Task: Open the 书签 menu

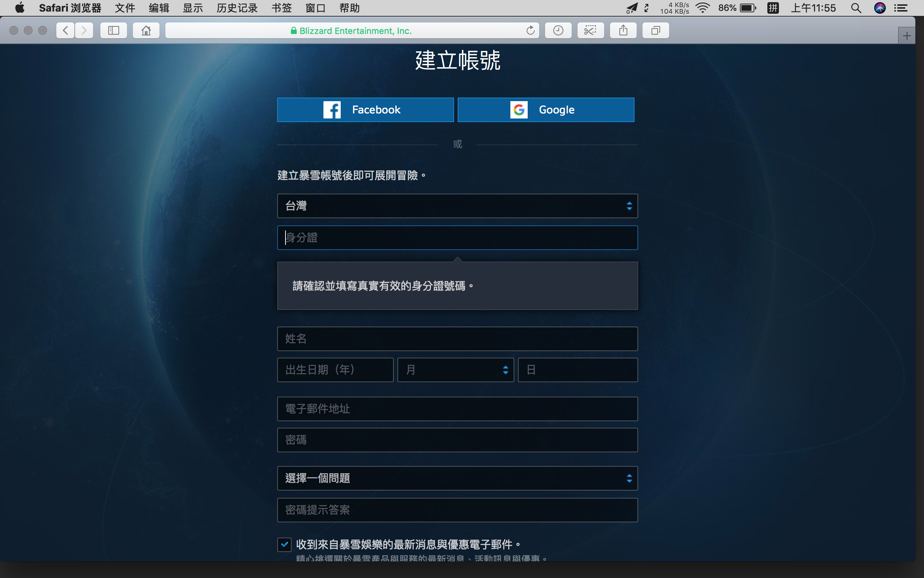Action: point(282,8)
